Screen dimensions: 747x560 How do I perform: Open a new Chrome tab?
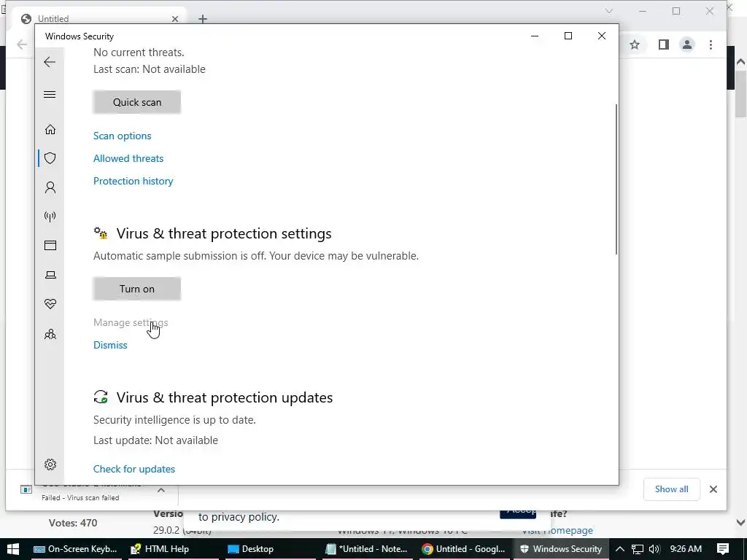click(203, 18)
